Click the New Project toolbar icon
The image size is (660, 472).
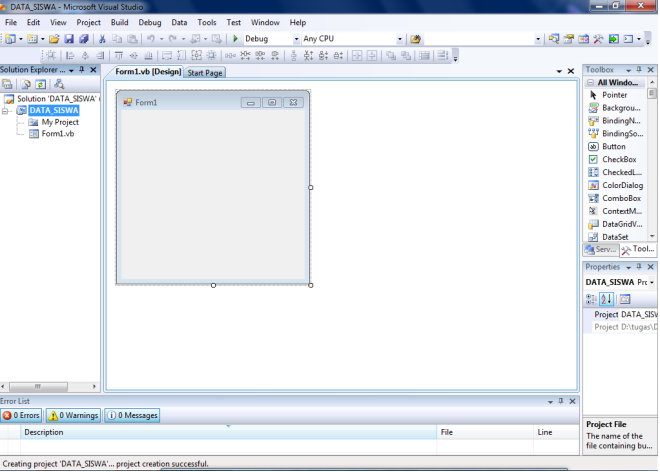[x=11, y=39]
